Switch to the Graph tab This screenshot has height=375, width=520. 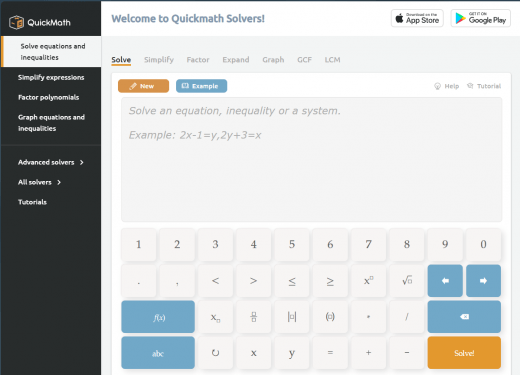pos(273,60)
